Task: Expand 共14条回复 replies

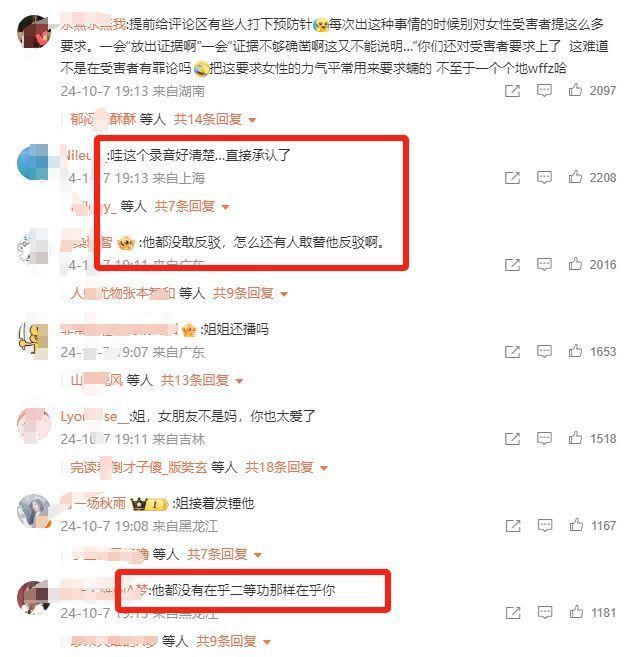Action: pos(215,119)
